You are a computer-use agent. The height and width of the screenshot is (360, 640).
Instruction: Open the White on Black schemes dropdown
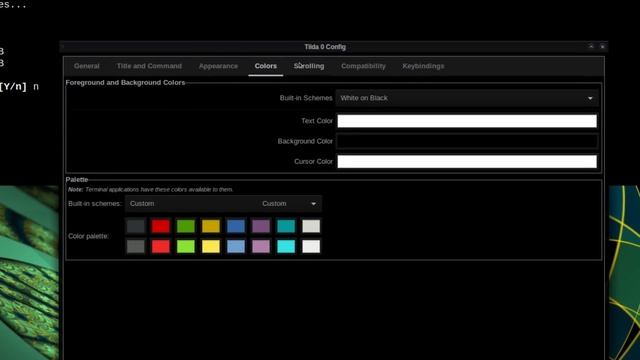pos(467,98)
